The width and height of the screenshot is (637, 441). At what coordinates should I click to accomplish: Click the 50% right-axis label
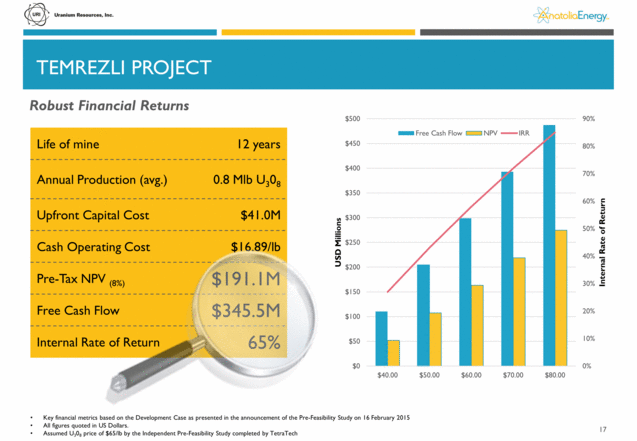pos(589,229)
